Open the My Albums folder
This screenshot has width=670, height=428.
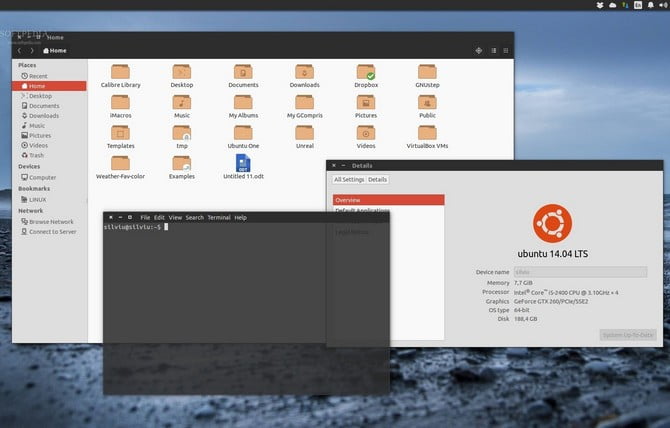[x=243, y=103]
